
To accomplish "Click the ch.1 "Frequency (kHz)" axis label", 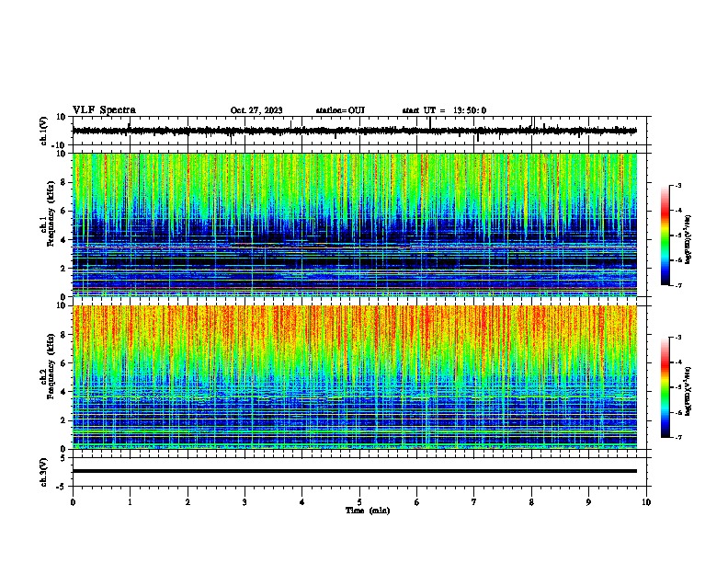I will 51,213.
